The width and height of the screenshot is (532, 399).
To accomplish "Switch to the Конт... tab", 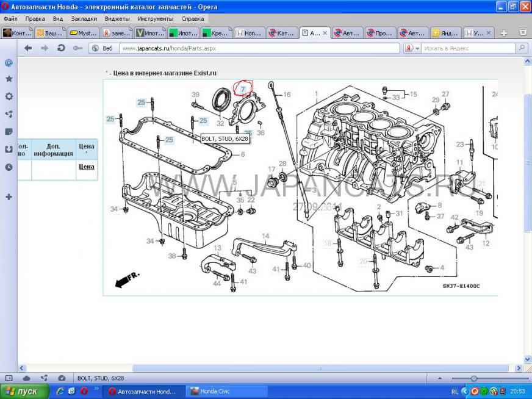I will [x=17, y=33].
